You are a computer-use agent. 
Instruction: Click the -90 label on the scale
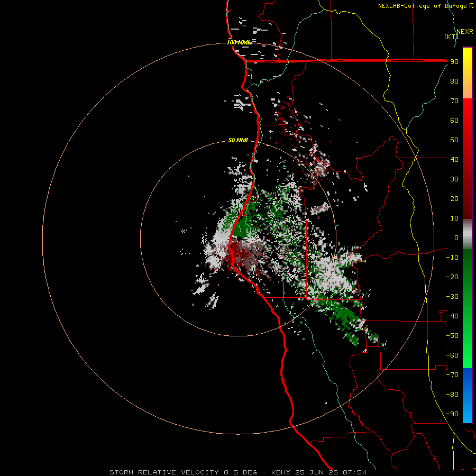click(x=452, y=414)
